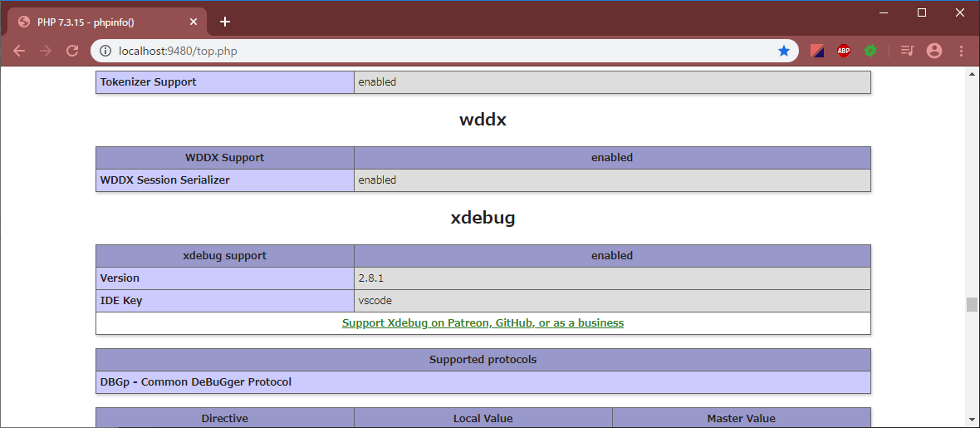980x428 pixels.
Task: Minimize the Chrome window
Action: 884,12
